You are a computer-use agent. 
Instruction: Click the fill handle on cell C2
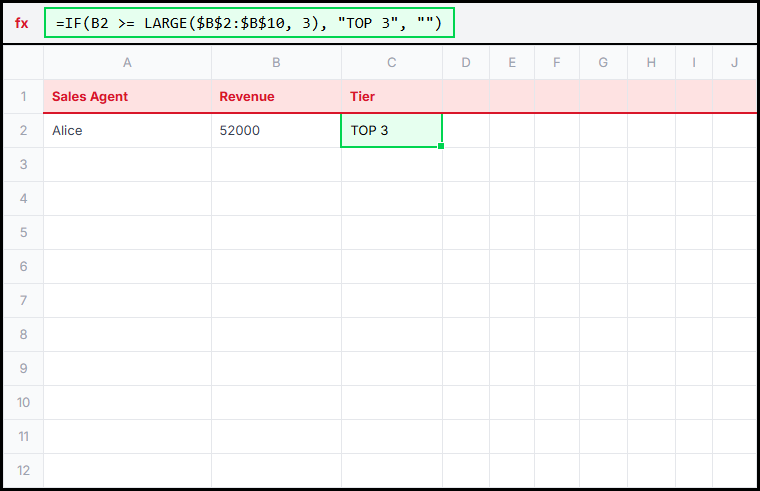pyautogui.click(x=441, y=147)
